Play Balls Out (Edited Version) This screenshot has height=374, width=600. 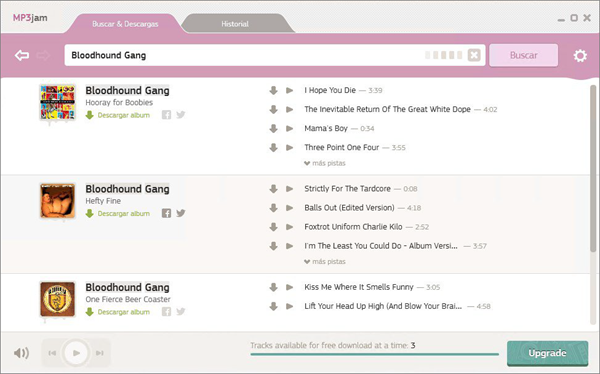290,208
